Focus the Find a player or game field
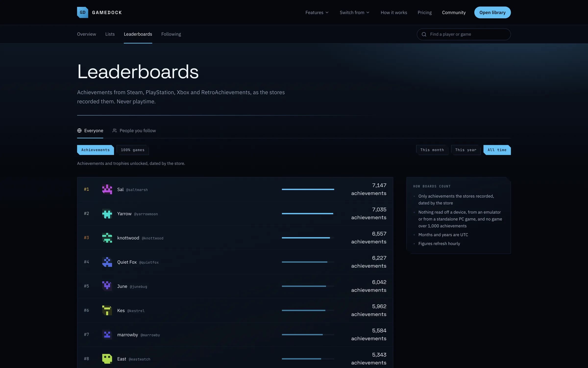Image resolution: width=588 pixels, height=368 pixels. [x=464, y=34]
